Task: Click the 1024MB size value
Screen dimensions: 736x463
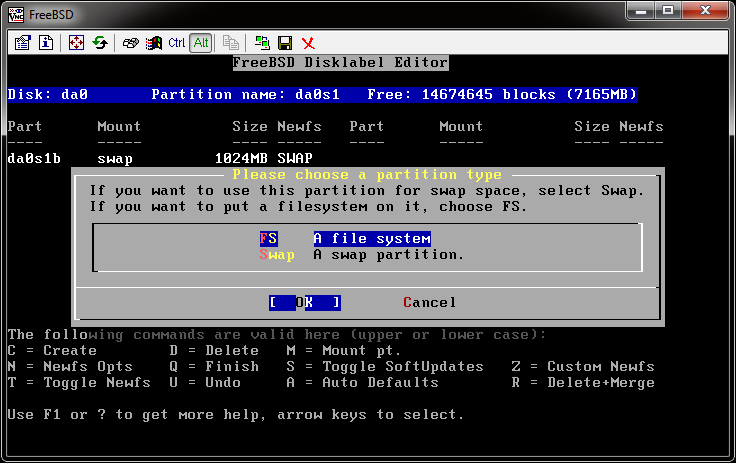Action: (241, 158)
